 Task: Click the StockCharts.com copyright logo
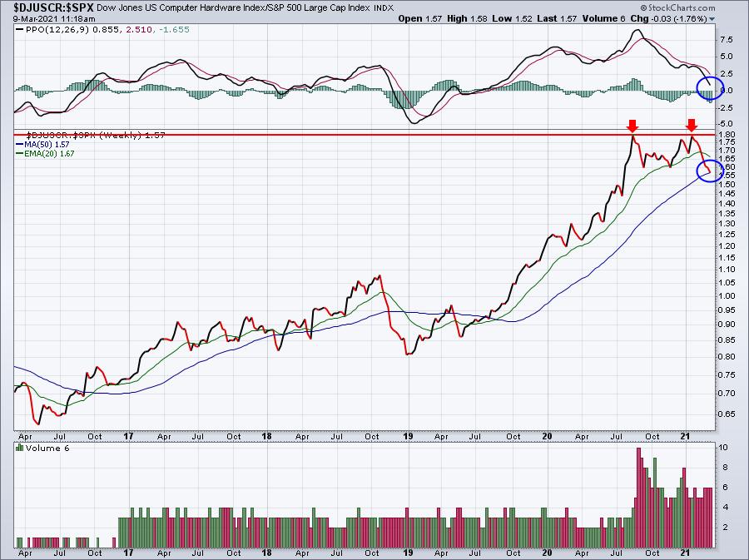click(677, 7)
